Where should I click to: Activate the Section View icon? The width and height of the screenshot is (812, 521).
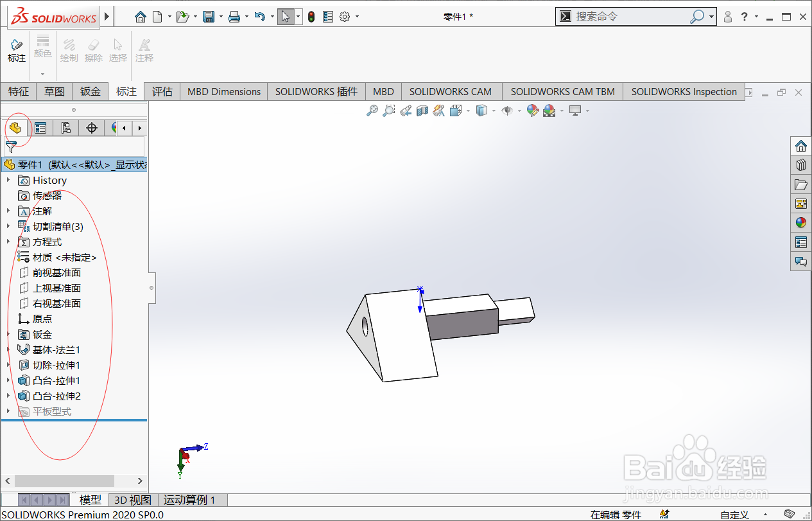pyautogui.click(x=422, y=110)
